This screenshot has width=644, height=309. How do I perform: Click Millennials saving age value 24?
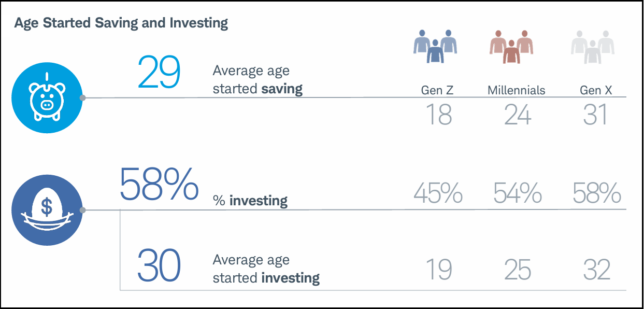point(518,115)
